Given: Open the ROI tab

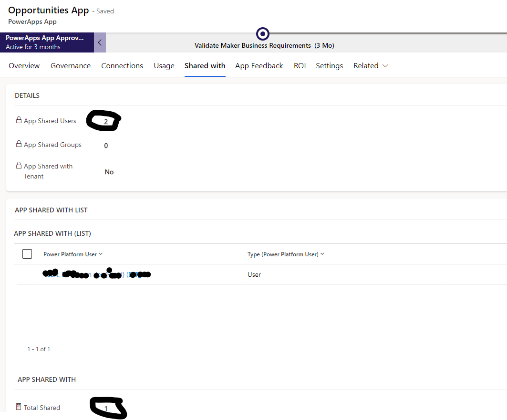Looking at the screenshot, I should pos(300,65).
